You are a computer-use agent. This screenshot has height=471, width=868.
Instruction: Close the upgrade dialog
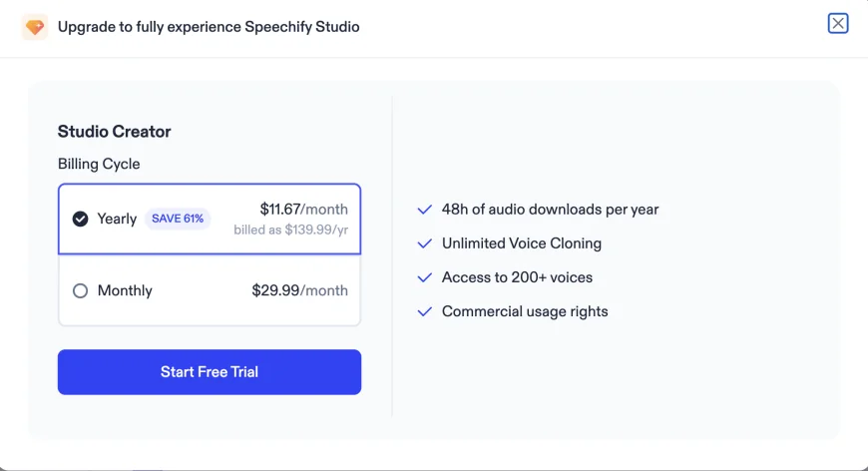838,23
